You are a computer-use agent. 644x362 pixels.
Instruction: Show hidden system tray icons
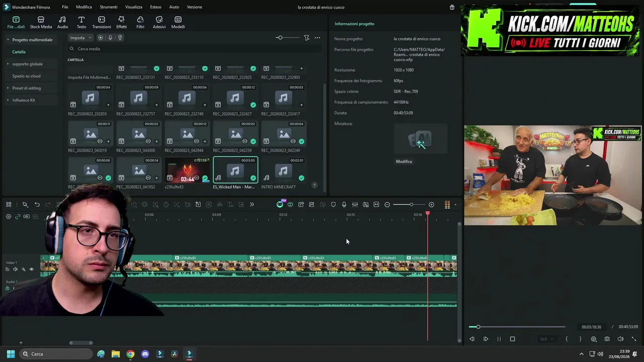(582, 354)
